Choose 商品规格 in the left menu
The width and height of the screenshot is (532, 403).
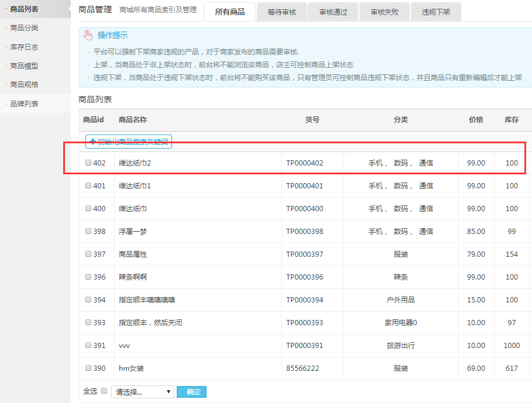(x=25, y=85)
